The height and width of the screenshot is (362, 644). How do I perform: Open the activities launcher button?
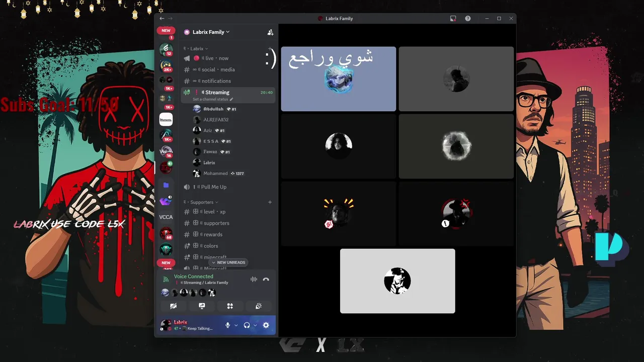point(230,306)
